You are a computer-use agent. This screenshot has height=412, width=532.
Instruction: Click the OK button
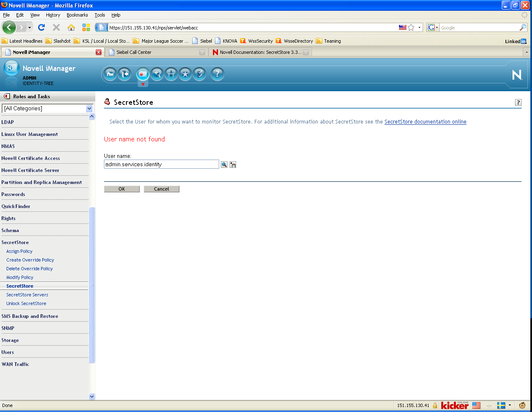click(122, 189)
